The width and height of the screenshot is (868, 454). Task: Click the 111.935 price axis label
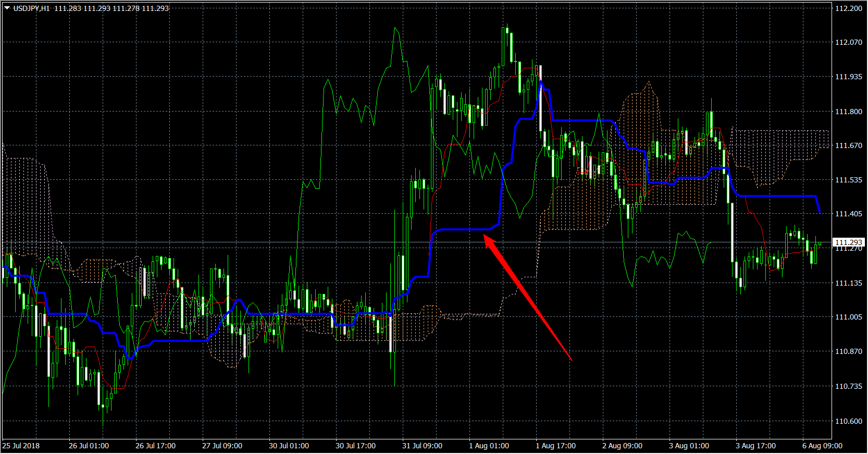[848, 77]
